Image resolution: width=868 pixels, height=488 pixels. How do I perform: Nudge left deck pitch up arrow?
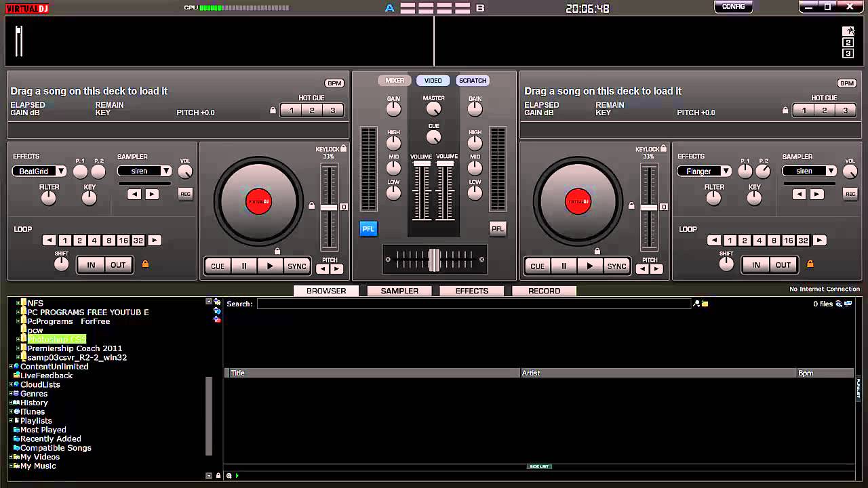point(336,269)
